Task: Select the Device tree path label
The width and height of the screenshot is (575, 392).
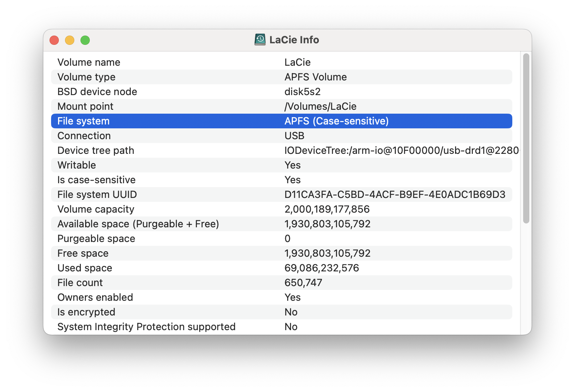Action: [96, 150]
